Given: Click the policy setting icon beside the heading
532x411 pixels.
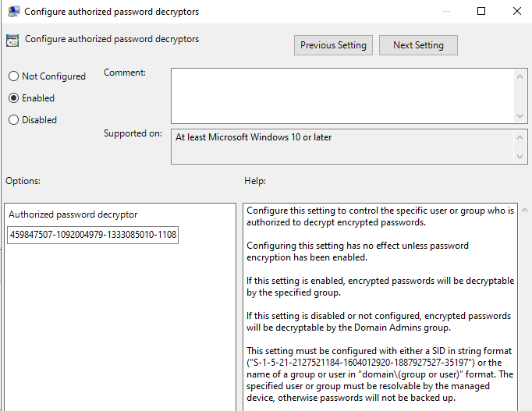Looking at the screenshot, I should click(x=12, y=41).
